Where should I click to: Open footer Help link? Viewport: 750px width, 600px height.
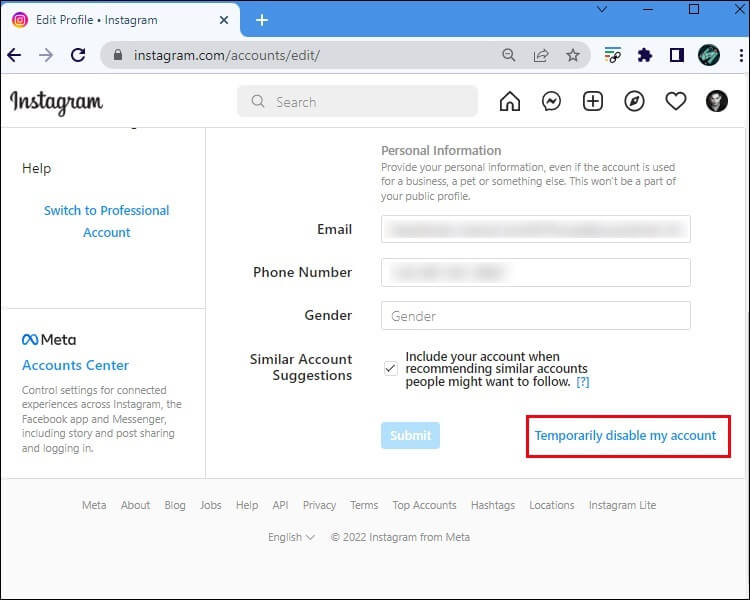247,505
